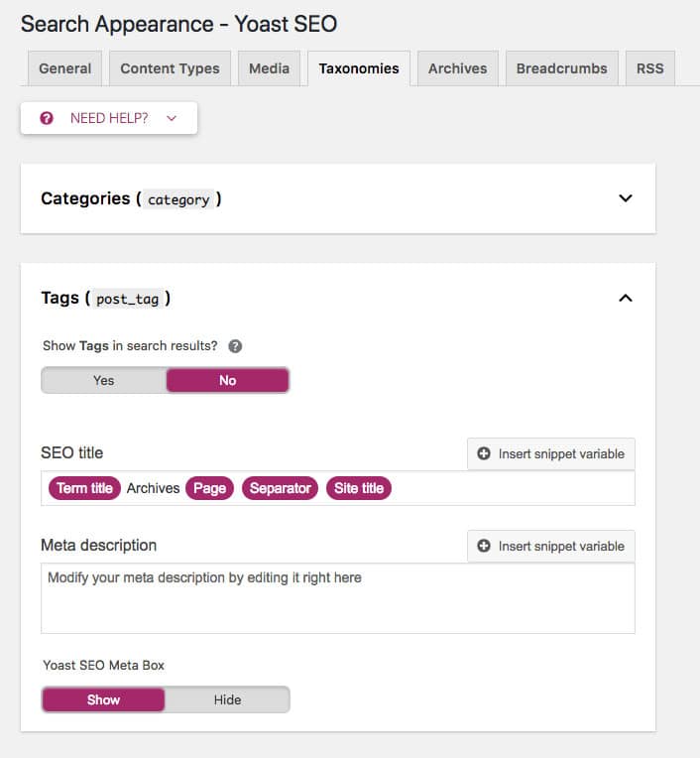
Task: Open the Breadcrumbs tab
Action: point(562,68)
